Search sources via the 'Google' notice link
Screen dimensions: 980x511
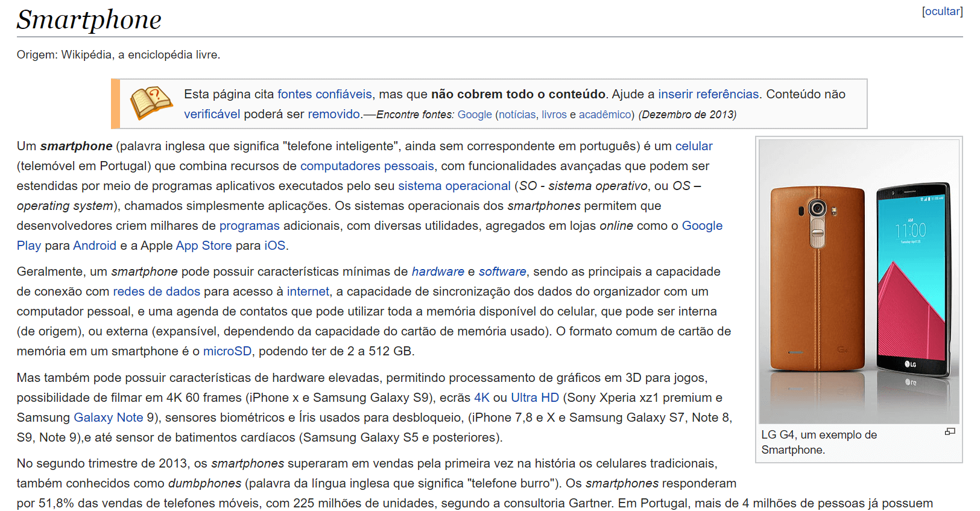click(x=475, y=115)
